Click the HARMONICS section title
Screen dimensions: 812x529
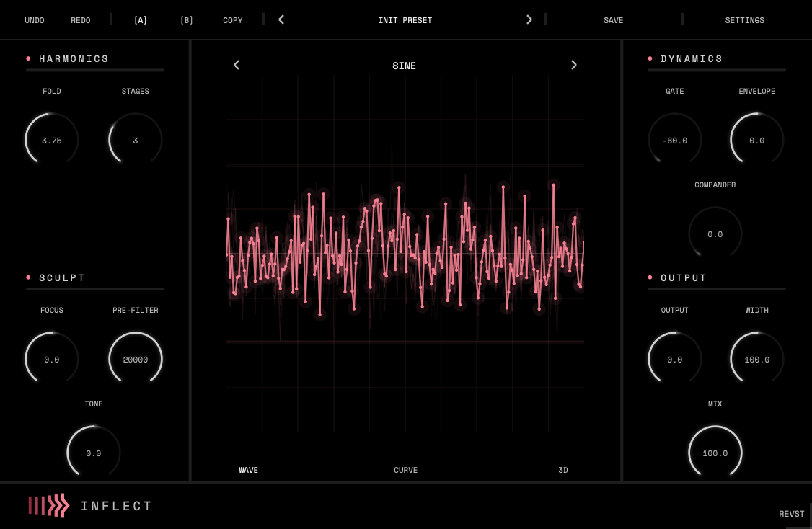[74, 58]
